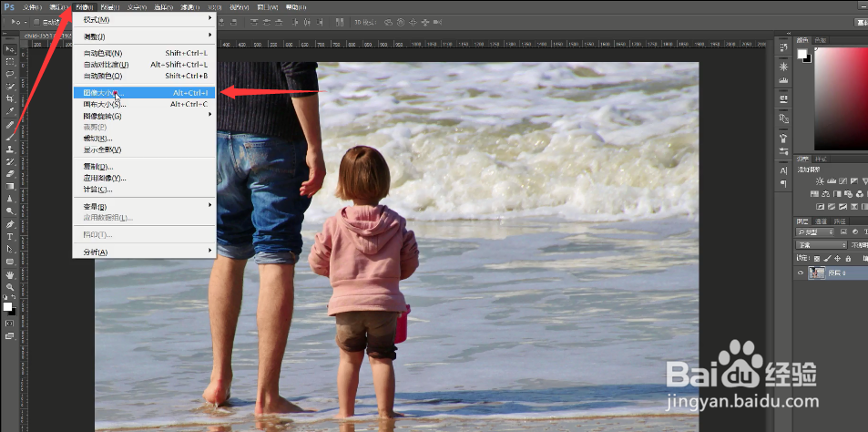
Task: Choose 自动色调(N) menu entry
Action: pyautogui.click(x=144, y=53)
